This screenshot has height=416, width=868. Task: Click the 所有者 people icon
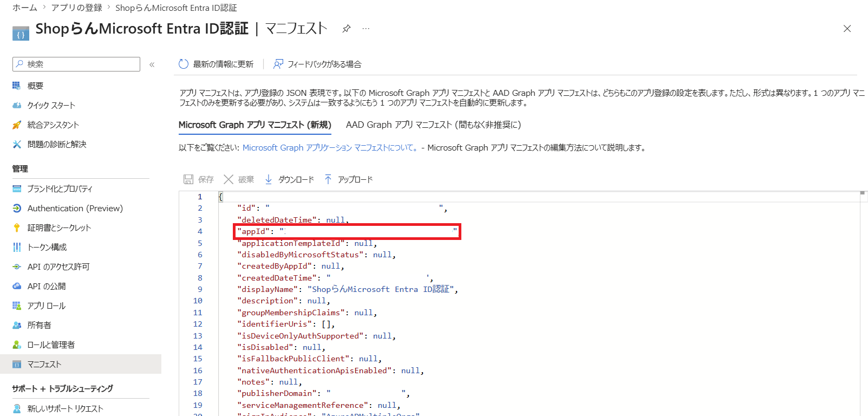[x=17, y=325]
